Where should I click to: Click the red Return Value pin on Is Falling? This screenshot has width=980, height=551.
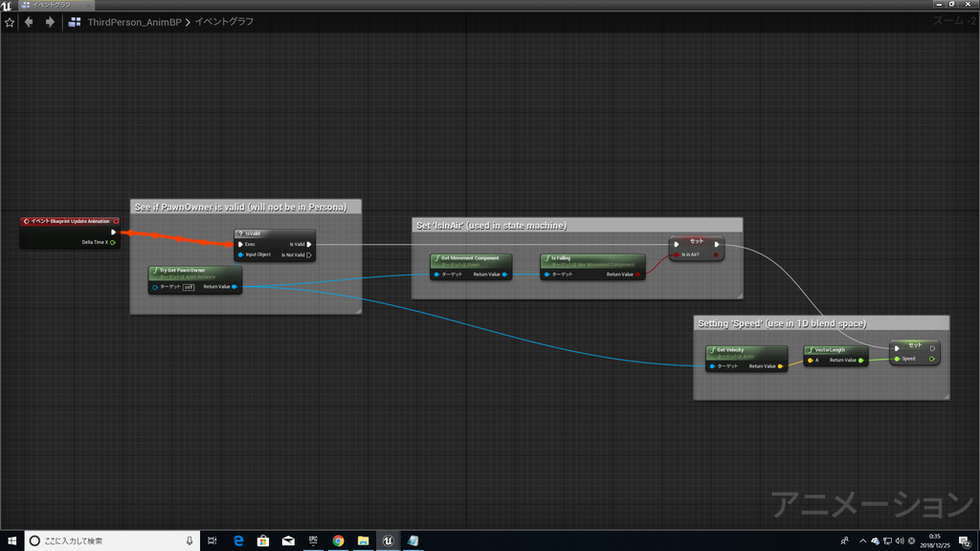tap(637, 275)
